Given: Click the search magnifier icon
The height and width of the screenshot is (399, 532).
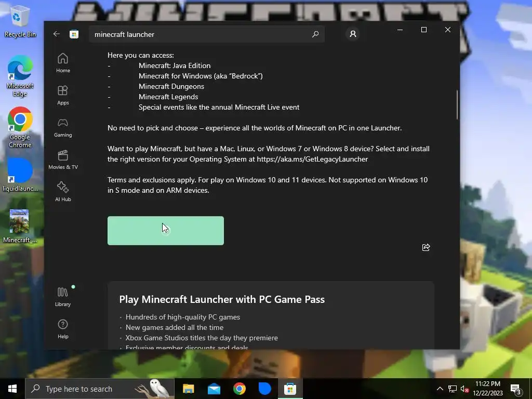Looking at the screenshot, I should (x=315, y=34).
